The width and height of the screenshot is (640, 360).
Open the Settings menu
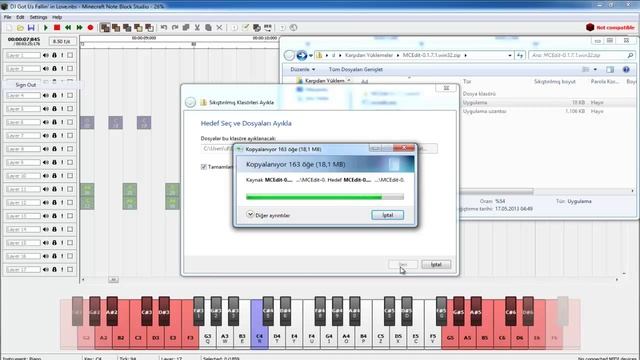(x=38, y=17)
